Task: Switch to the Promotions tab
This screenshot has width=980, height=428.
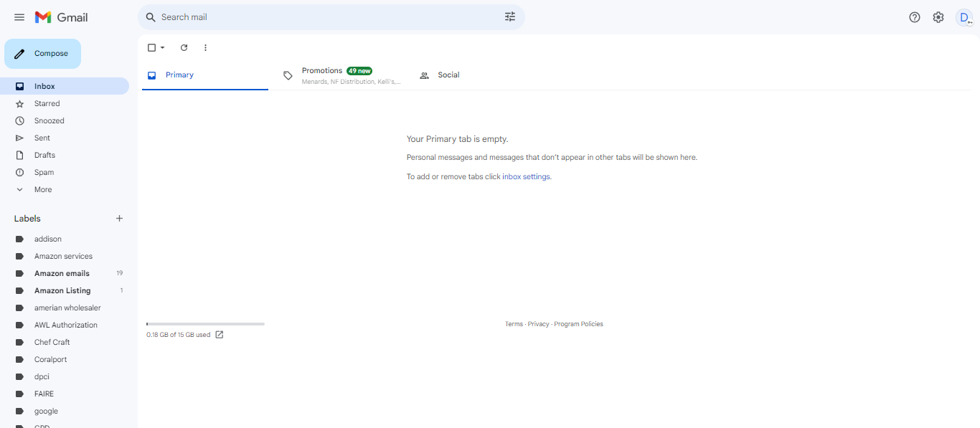Action: (341, 75)
